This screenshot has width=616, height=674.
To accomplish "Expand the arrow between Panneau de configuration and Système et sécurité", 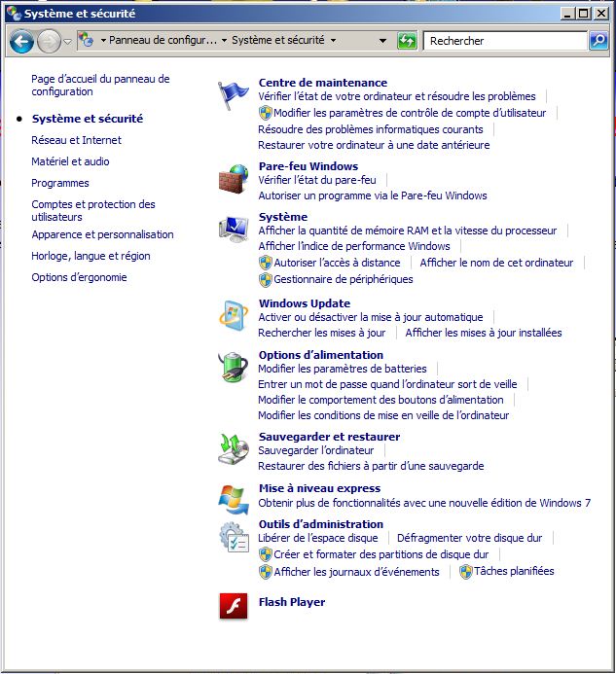I will click(x=224, y=41).
